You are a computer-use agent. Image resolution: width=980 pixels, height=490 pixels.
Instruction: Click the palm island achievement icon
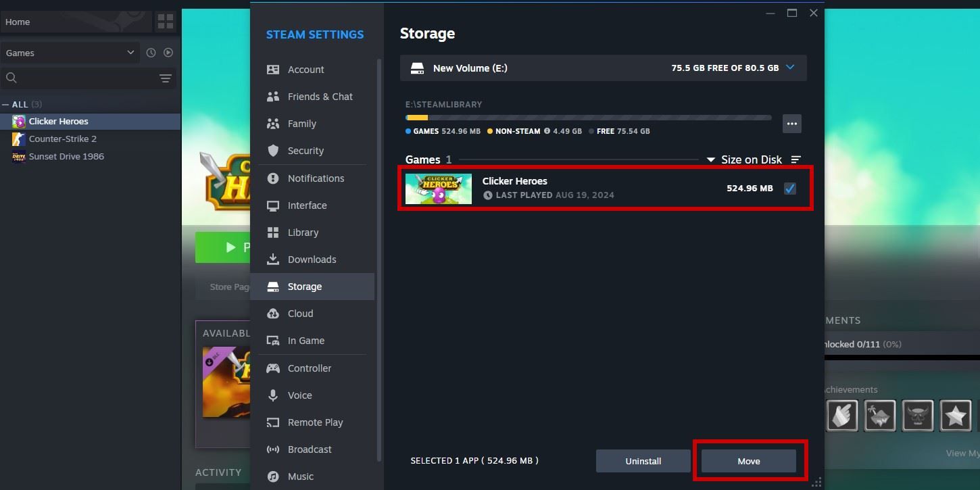point(880,416)
